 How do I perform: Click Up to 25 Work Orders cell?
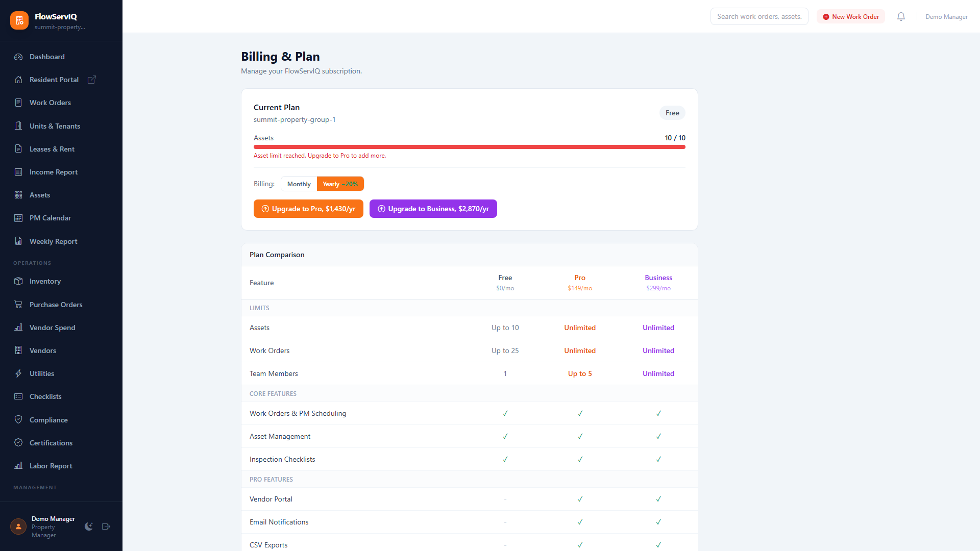pyautogui.click(x=505, y=350)
